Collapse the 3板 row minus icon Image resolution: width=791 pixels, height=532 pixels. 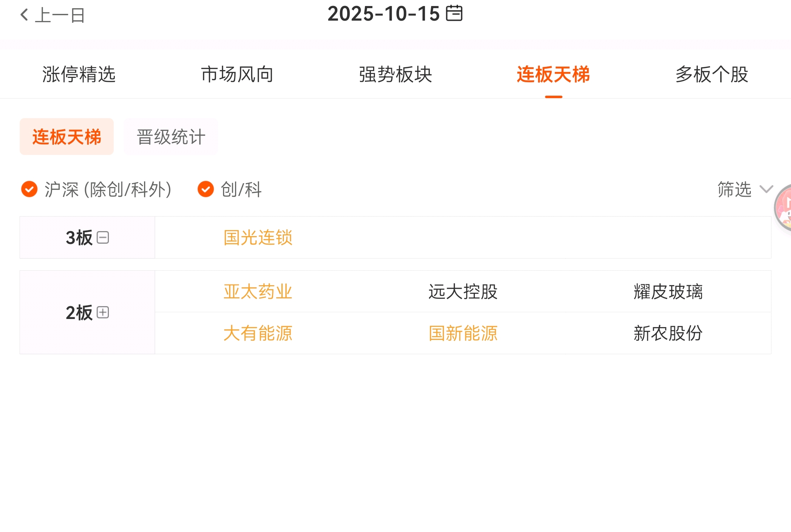(103, 237)
